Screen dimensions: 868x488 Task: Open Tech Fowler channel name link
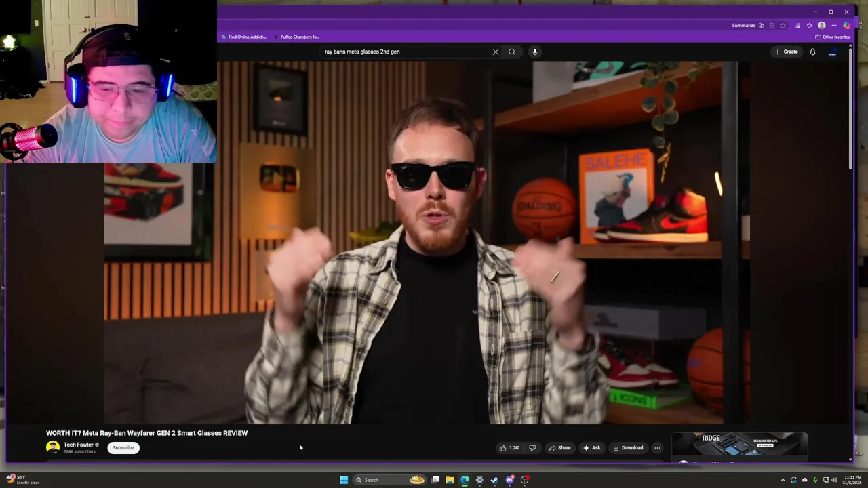click(x=79, y=445)
